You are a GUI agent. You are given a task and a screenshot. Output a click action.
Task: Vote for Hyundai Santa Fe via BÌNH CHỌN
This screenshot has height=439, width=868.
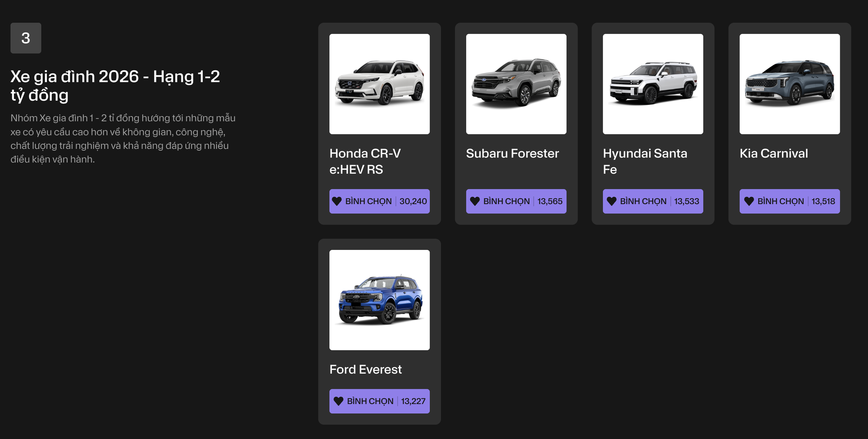pyautogui.click(x=653, y=201)
